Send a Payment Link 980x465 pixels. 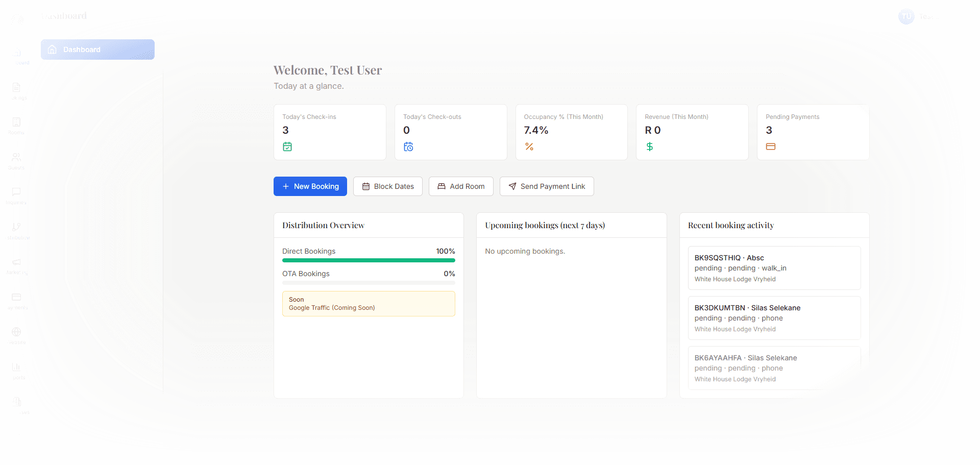click(546, 186)
